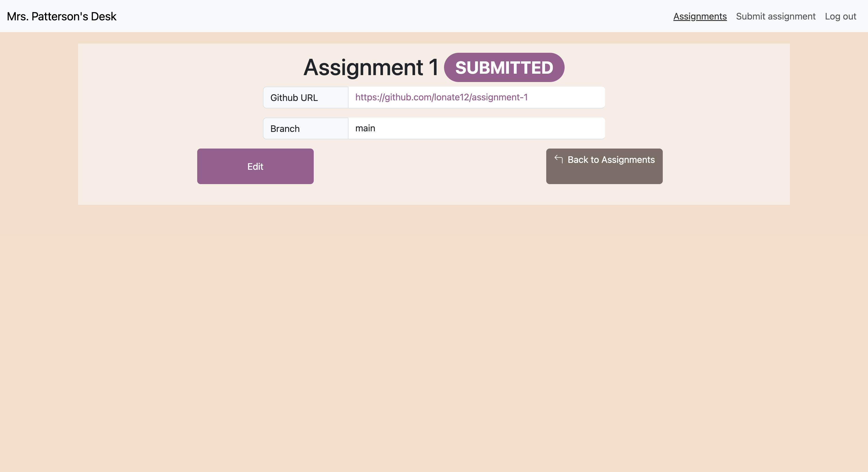Screen dimensions: 868x472
Task: Expand the Github URL input field
Action: [x=477, y=97]
